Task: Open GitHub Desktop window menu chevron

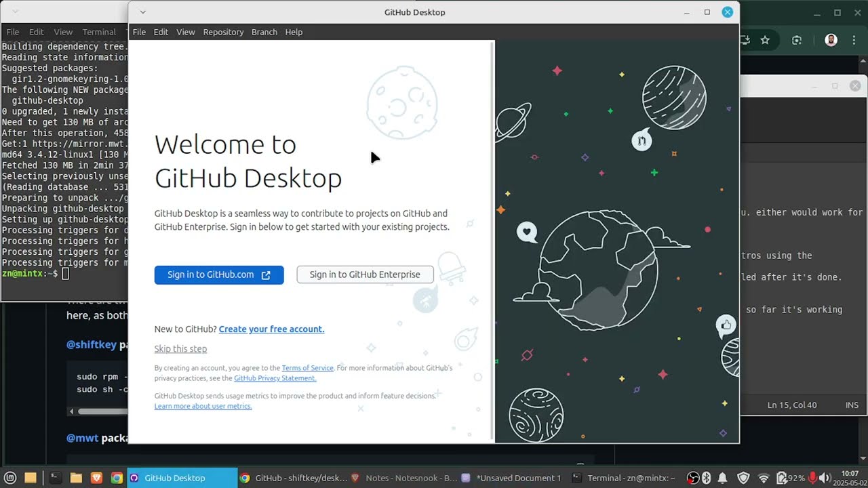Action: 142,12
